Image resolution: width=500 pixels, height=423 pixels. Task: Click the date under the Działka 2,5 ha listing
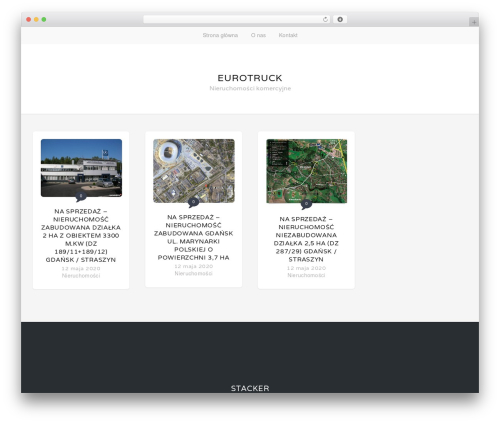(x=306, y=268)
